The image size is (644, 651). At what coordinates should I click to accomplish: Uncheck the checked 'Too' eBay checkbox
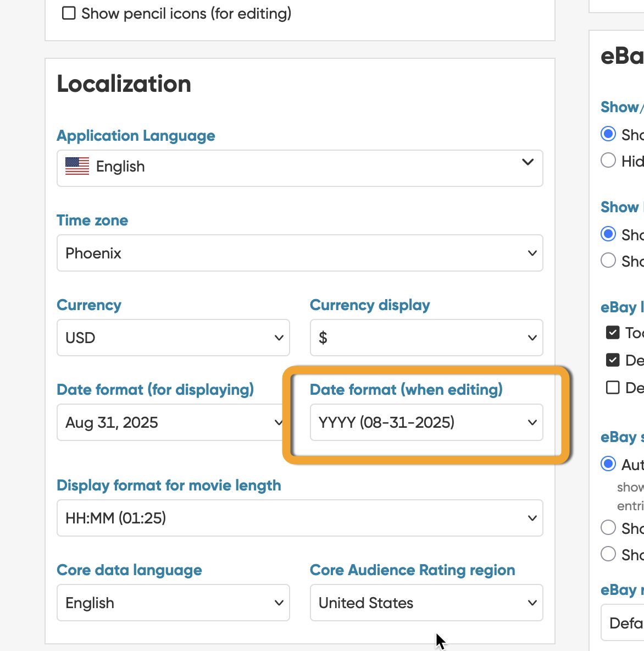(613, 333)
